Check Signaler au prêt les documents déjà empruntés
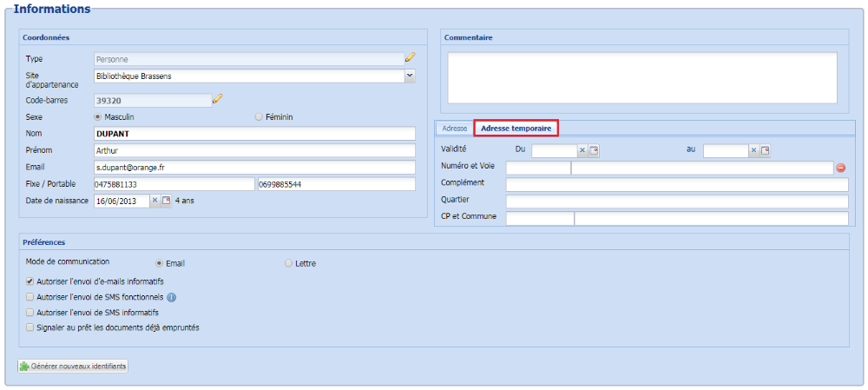This screenshot has width=868, height=390. [x=30, y=327]
